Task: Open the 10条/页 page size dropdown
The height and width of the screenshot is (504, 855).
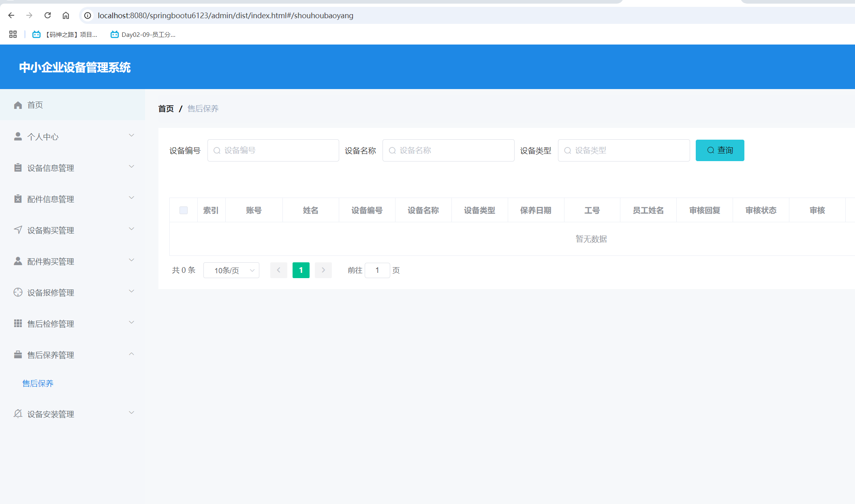Action: (x=231, y=270)
